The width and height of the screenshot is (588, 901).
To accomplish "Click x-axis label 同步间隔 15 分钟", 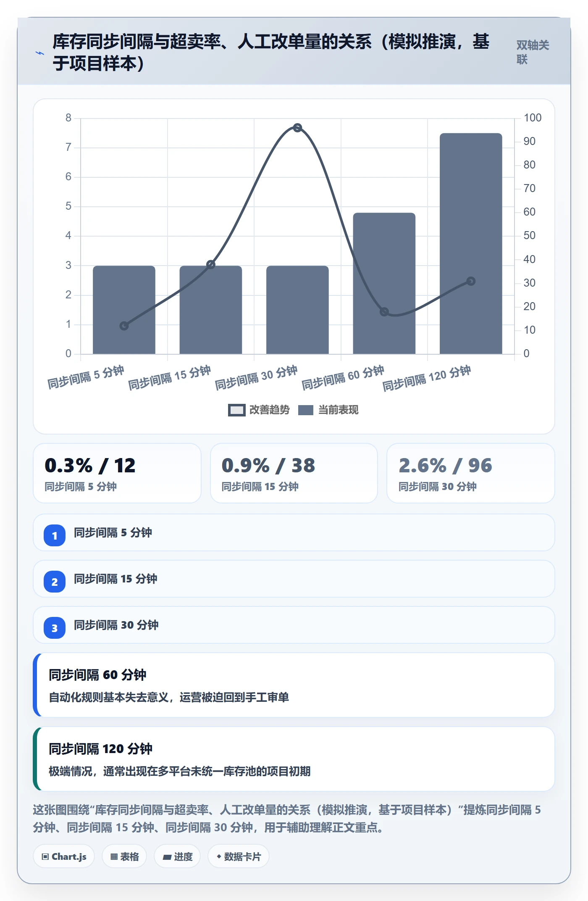I will 169,377.
